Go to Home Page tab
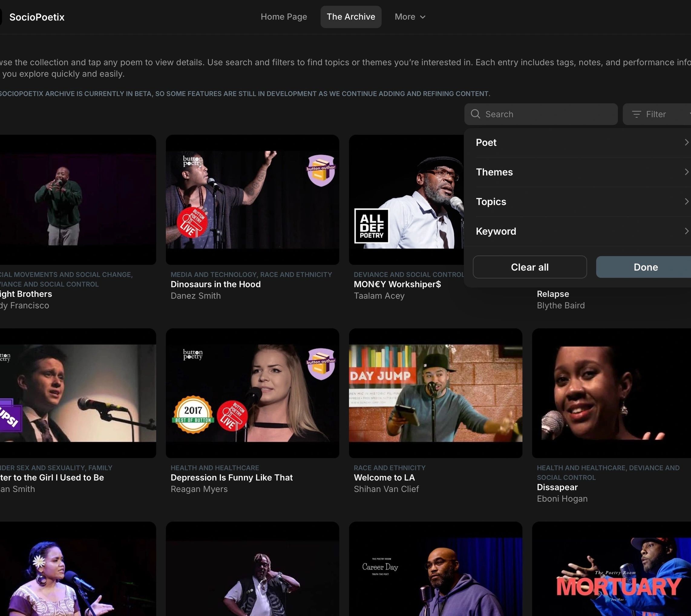The image size is (691, 616). 284,17
